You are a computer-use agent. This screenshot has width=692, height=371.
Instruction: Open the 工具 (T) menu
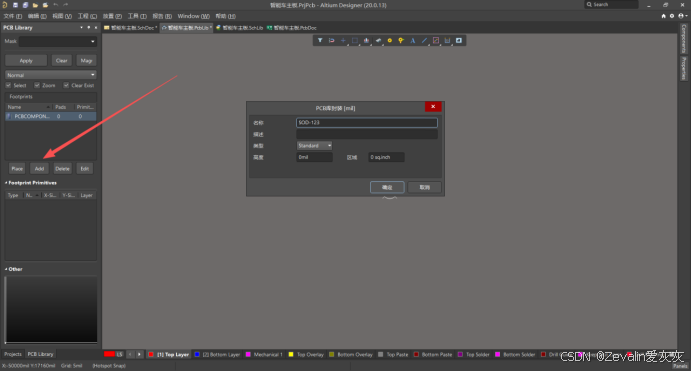point(137,16)
